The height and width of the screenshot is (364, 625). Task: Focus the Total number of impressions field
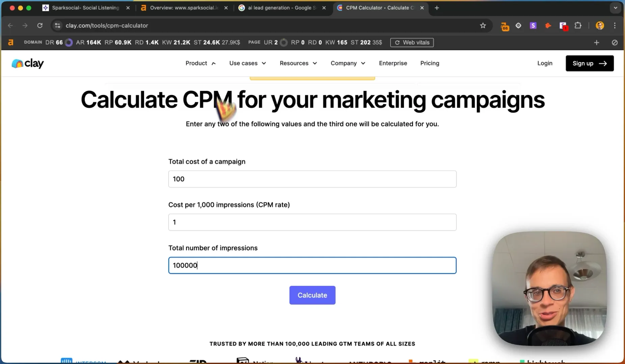(312, 265)
